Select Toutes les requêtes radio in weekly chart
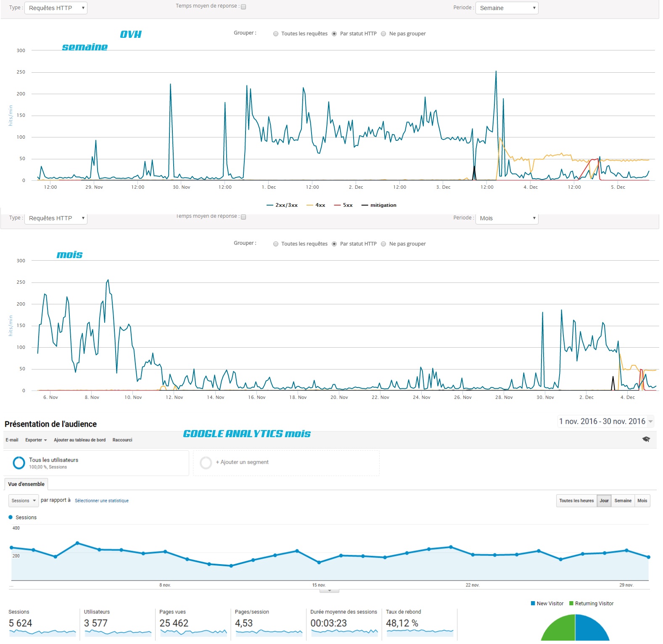The height and width of the screenshot is (644, 663). [276, 34]
